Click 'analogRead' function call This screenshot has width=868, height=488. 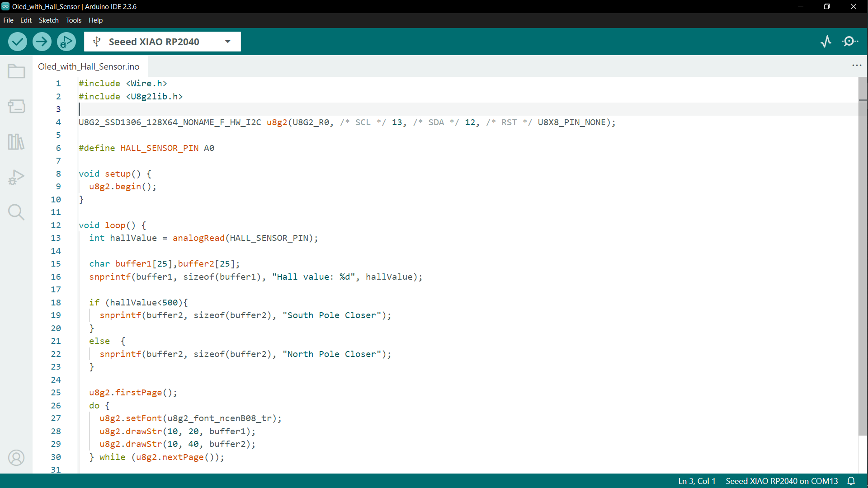(x=198, y=238)
